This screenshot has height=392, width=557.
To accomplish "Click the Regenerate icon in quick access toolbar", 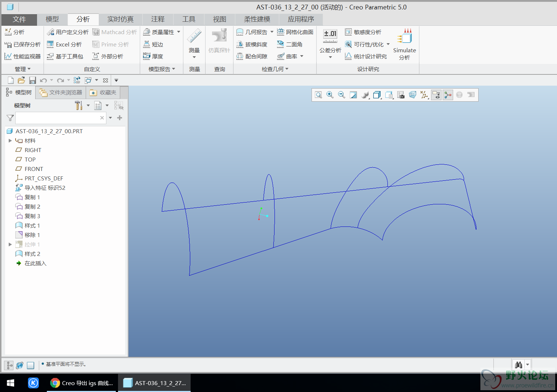I will (x=77, y=80).
